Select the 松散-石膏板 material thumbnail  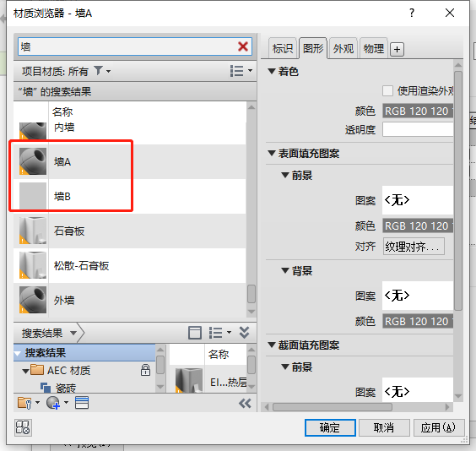[x=33, y=265]
